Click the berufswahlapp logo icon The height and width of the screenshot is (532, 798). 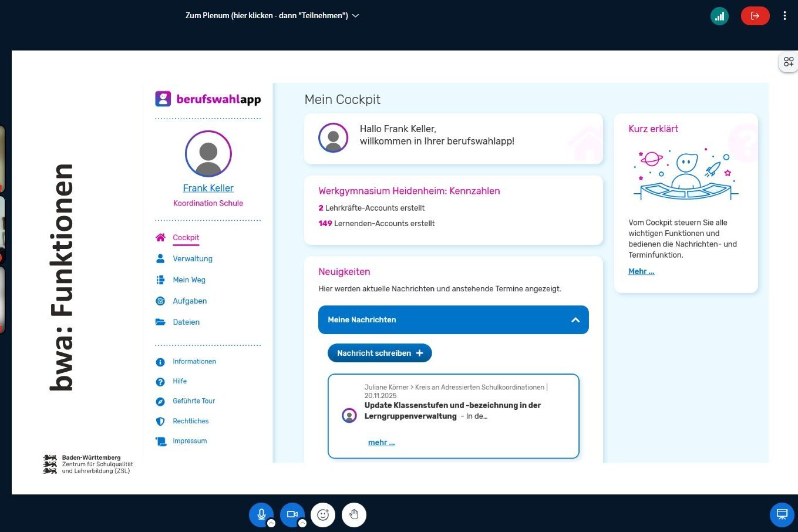(x=163, y=99)
